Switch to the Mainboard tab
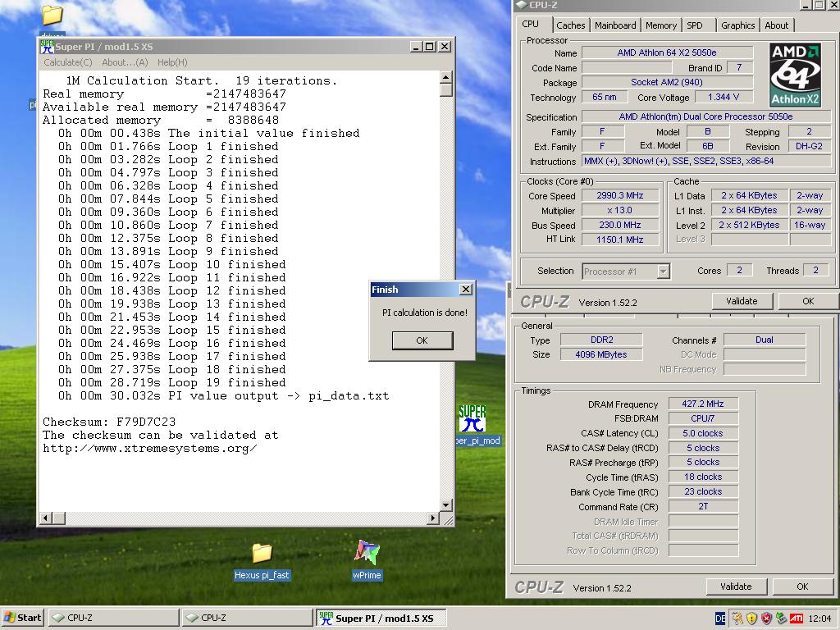Image resolution: width=840 pixels, height=630 pixels. coord(615,25)
